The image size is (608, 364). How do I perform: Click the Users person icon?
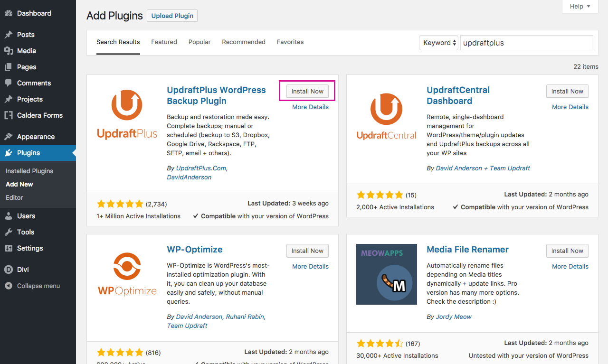tap(9, 216)
